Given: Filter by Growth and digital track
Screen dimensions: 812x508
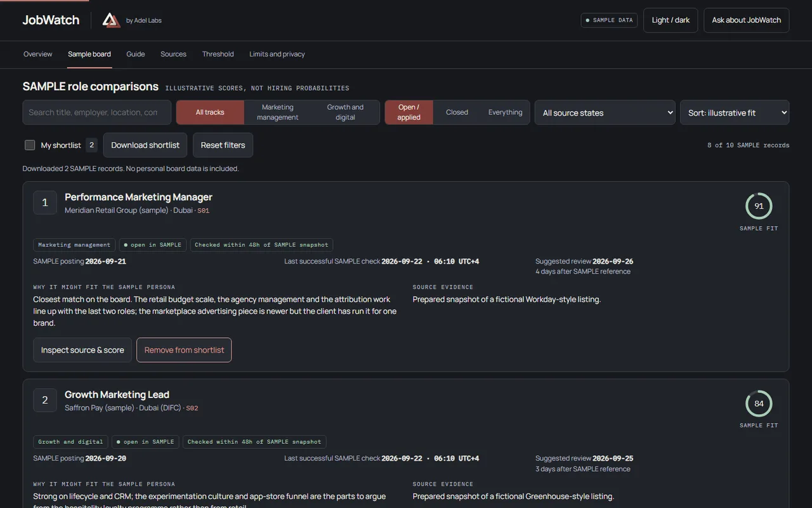Looking at the screenshot, I should 345,112.
